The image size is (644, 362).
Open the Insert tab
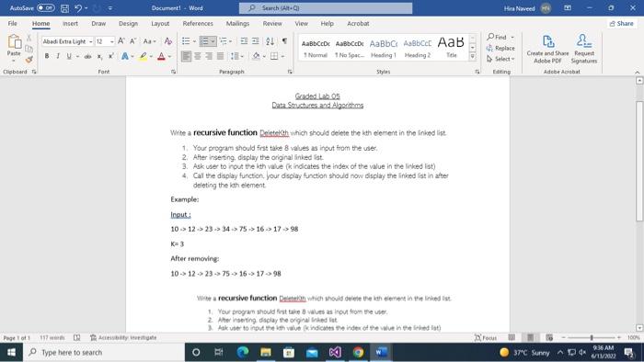click(70, 23)
